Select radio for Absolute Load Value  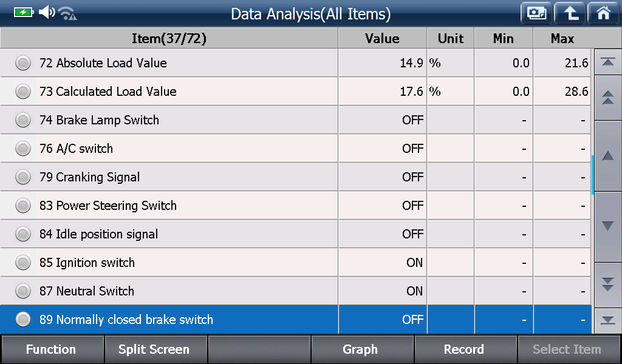tap(23, 63)
